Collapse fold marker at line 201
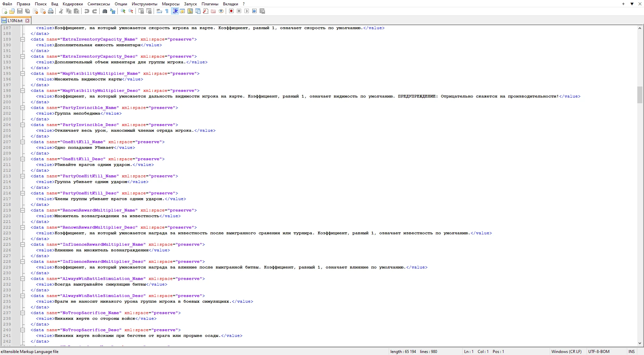The width and height of the screenshot is (644, 355). pos(23,108)
